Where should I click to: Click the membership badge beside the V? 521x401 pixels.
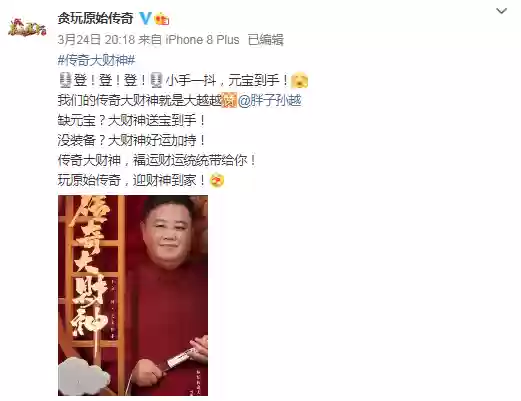point(162,19)
